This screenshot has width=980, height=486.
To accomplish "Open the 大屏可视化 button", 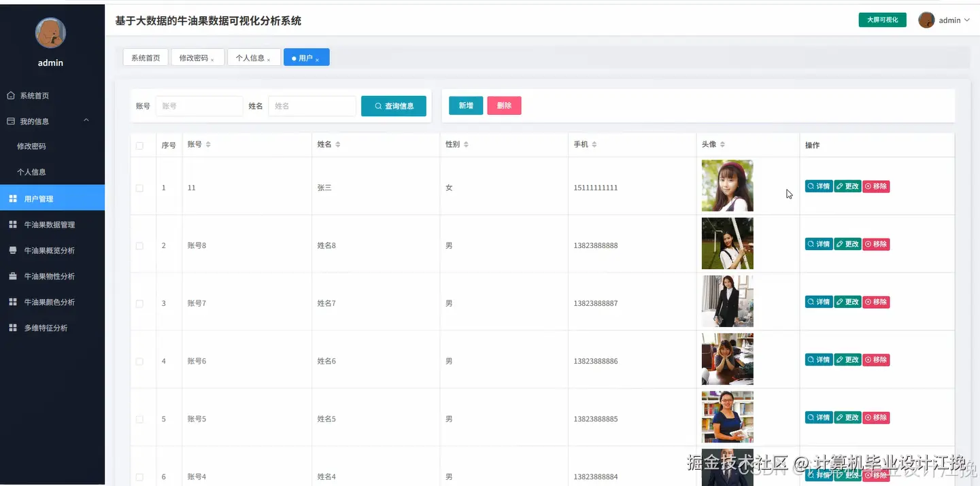I will tap(882, 20).
